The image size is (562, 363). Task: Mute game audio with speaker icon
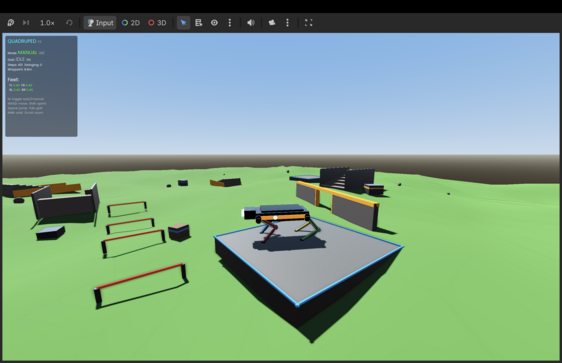pos(251,23)
